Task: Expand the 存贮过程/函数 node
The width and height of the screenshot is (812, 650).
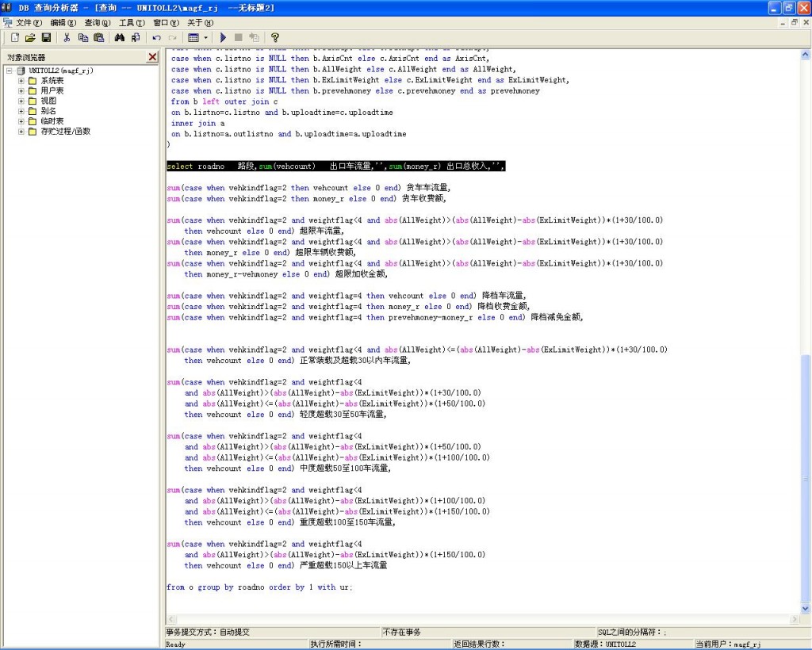Action: [x=22, y=132]
